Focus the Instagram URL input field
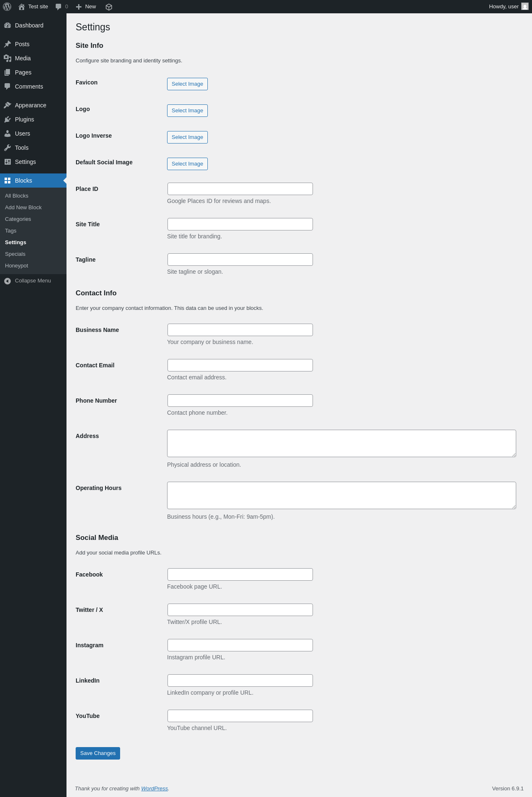532x797 pixels. [x=240, y=645]
